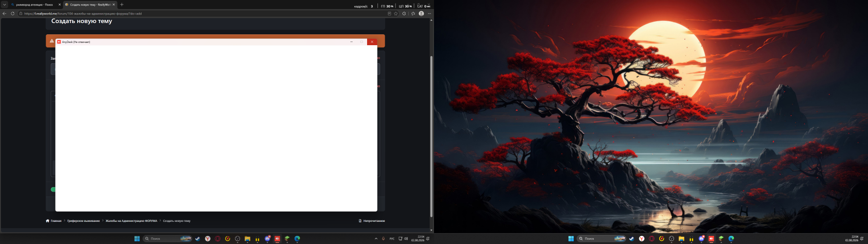The width and height of the screenshot is (868, 244).
Task: Open the favorites list icon
Action: [x=413, y=14]
